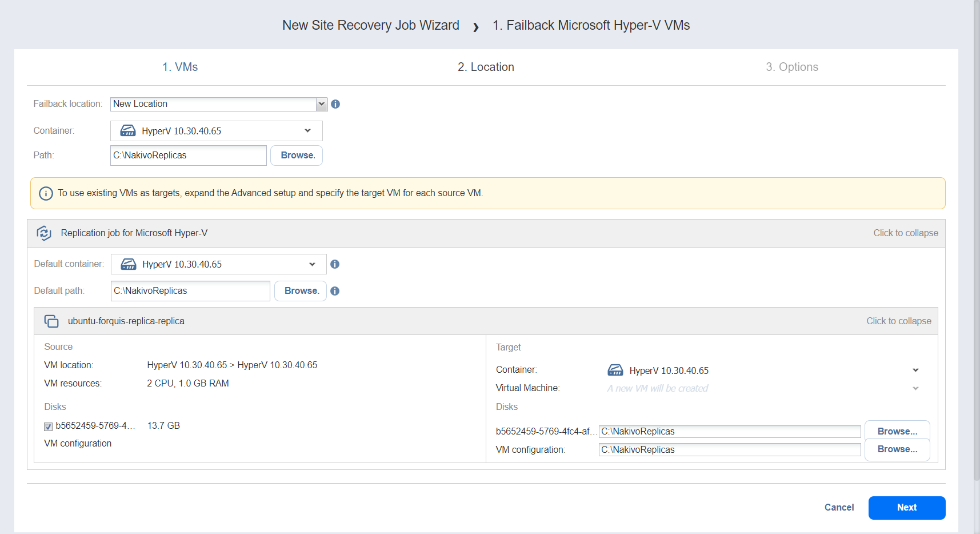The width and height of the screenshot is (980, 534).
Task: Click the wizard breadcrumb arrow icon
Action: click(475, 26)
